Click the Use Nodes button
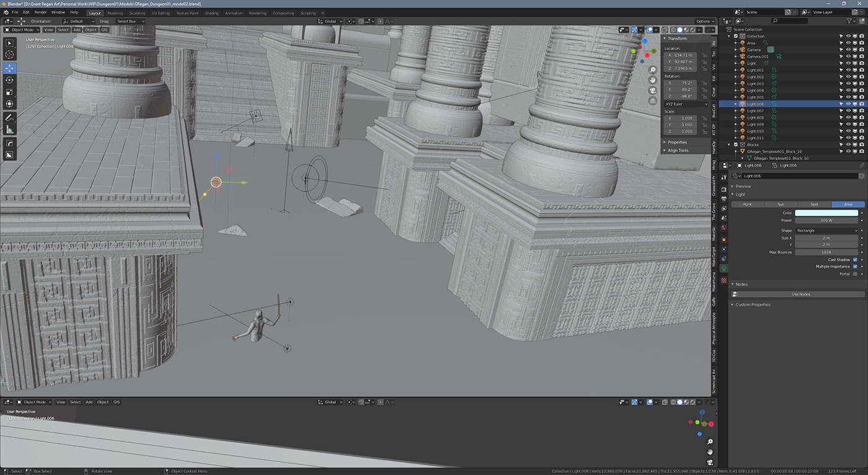 tap(800, 294)
